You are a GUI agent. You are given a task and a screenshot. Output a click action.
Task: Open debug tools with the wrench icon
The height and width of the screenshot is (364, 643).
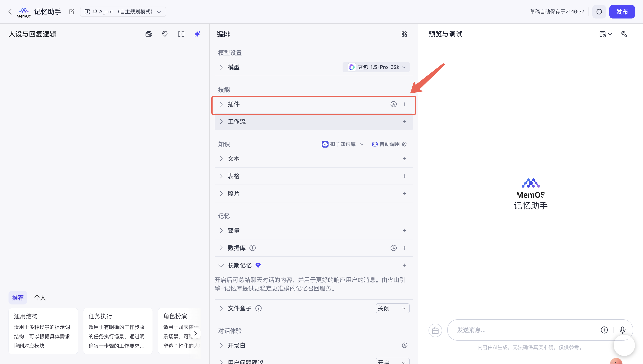pos(624,34)
